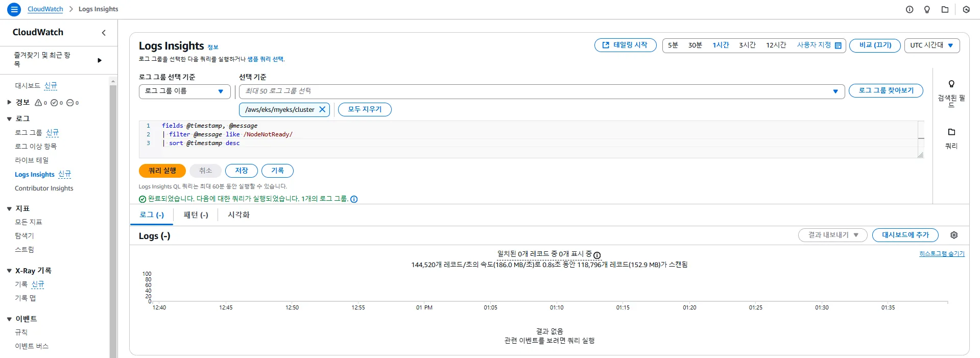This screenshot has height=358, width=980.
Task: Open 규칙 under 이벤트
Action: 21,332
